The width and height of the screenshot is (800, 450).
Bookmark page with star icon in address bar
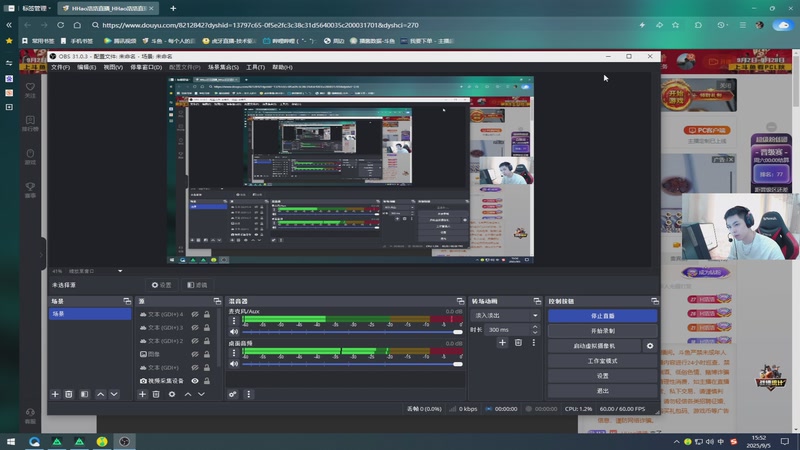tap(676, 25)
